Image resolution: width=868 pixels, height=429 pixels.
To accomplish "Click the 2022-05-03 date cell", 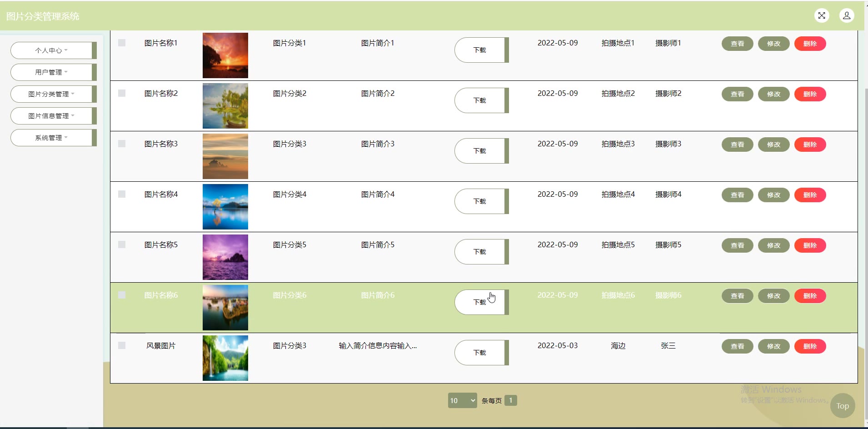I will coord(558,346).
